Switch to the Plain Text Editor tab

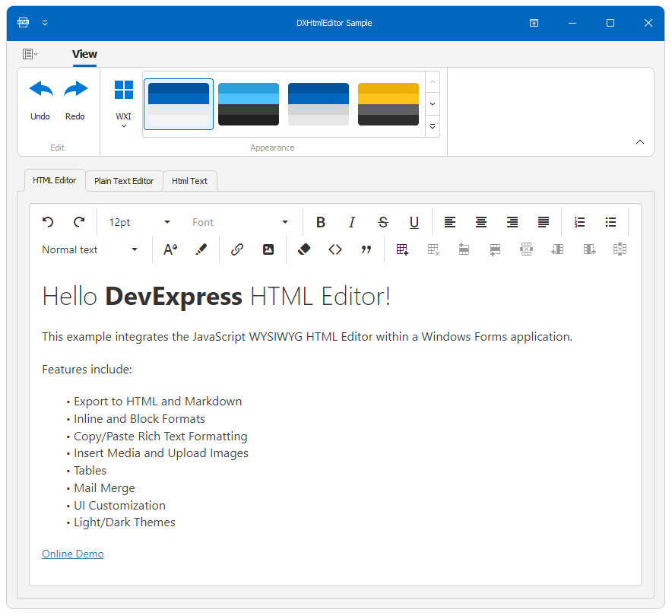[x=124, y=181]
